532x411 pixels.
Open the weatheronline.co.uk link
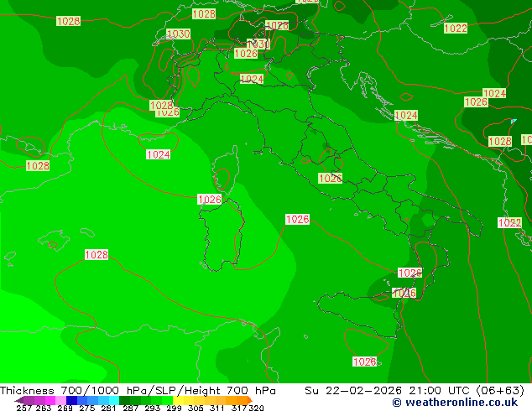click(456, 403)
